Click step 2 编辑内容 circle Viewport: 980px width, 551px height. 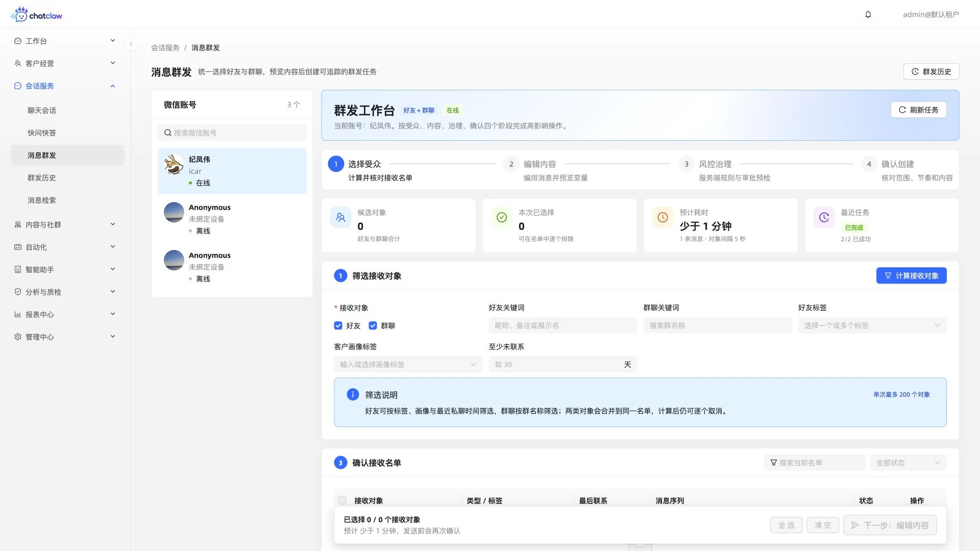(x=511, y=164)
